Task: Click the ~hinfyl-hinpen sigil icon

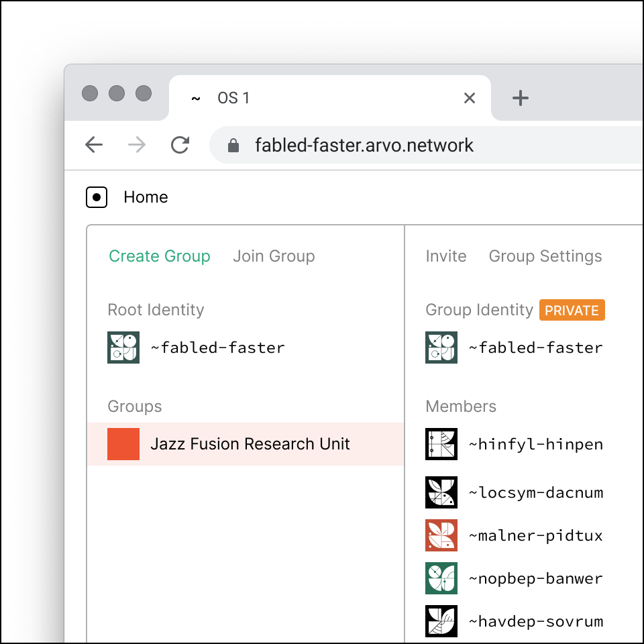Action: [x=441, y=444]
